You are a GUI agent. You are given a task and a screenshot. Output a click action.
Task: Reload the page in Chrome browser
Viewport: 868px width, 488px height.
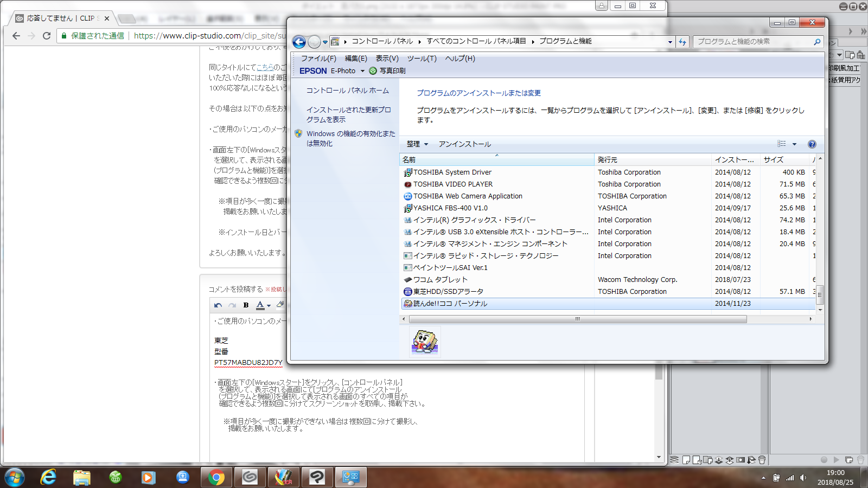point(47,36)
